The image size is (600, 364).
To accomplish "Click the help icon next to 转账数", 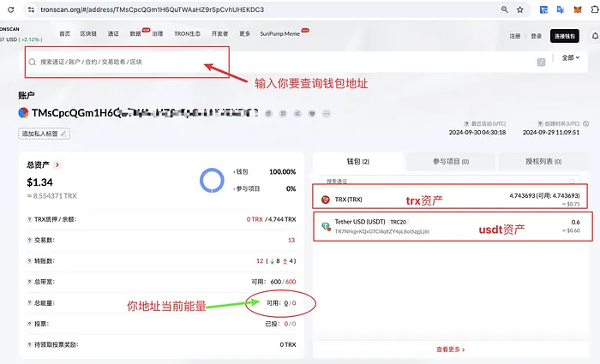I will pos(29,260).
